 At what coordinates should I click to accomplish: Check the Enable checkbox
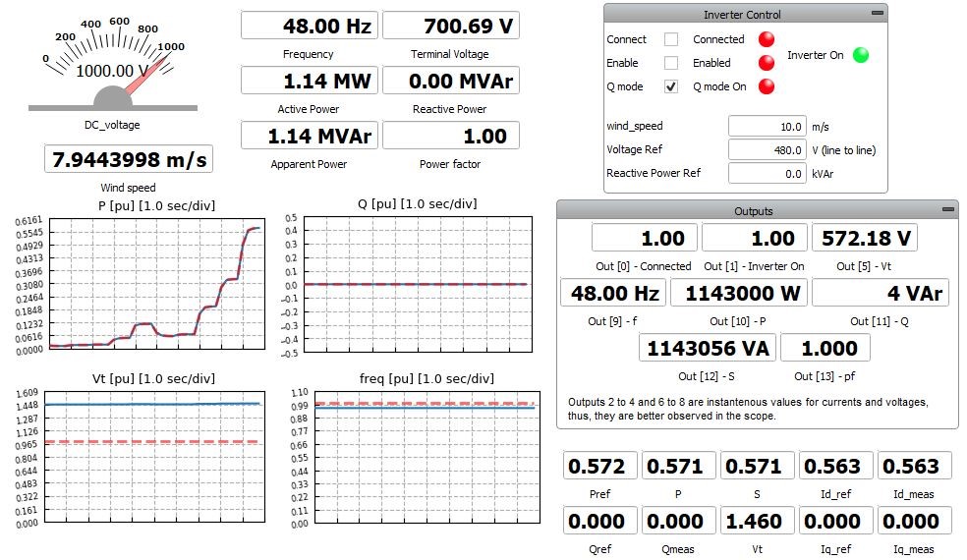(671, 63)
